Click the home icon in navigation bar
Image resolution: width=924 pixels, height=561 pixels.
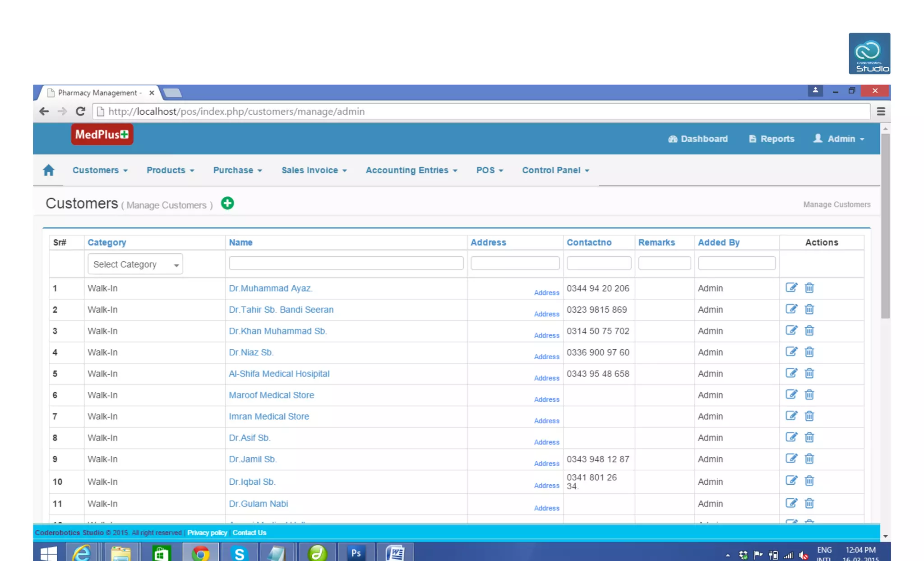point(48,170)
